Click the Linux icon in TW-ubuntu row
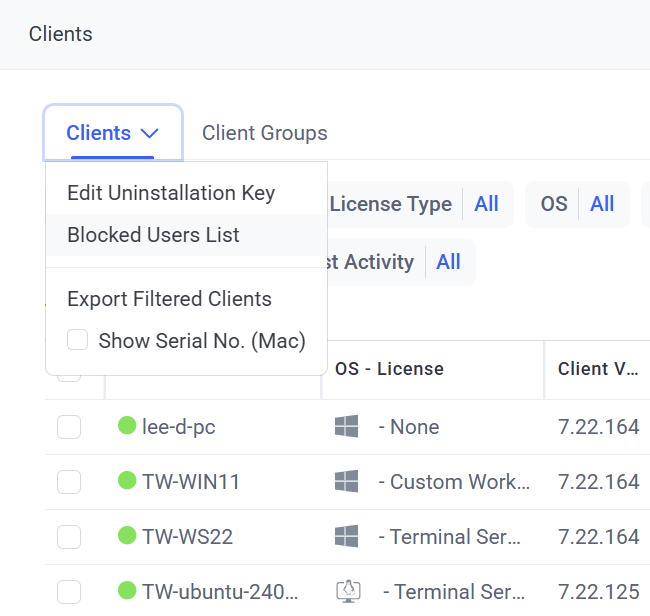 pos(348,591)
